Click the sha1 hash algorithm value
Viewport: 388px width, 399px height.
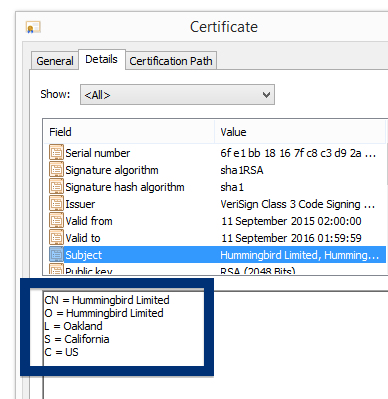(232, 187)
